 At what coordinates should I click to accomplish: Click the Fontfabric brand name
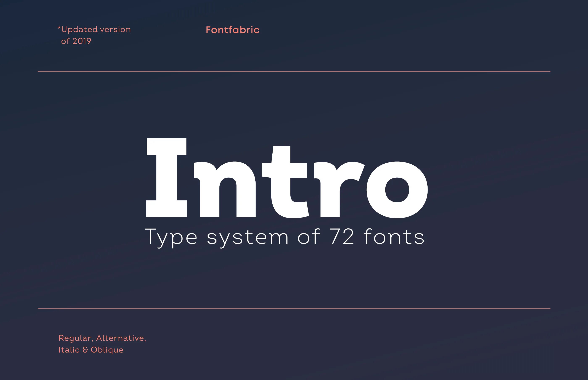coord(232,30)
